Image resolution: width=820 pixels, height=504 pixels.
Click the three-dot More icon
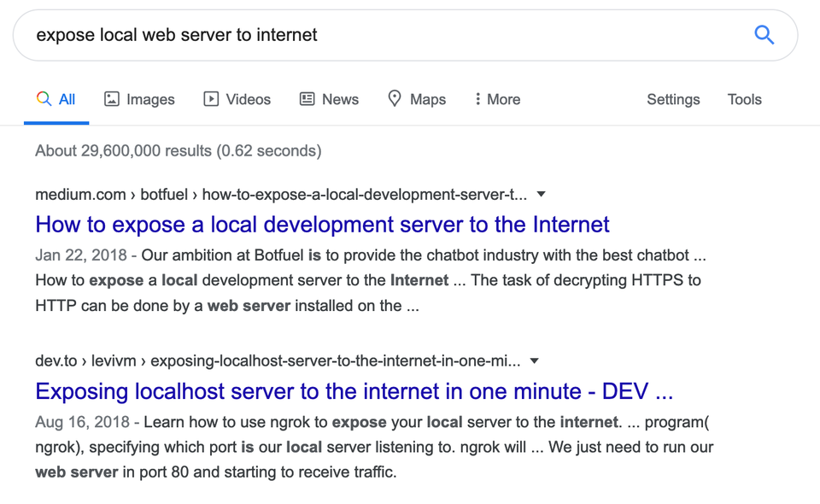[477, 99]
